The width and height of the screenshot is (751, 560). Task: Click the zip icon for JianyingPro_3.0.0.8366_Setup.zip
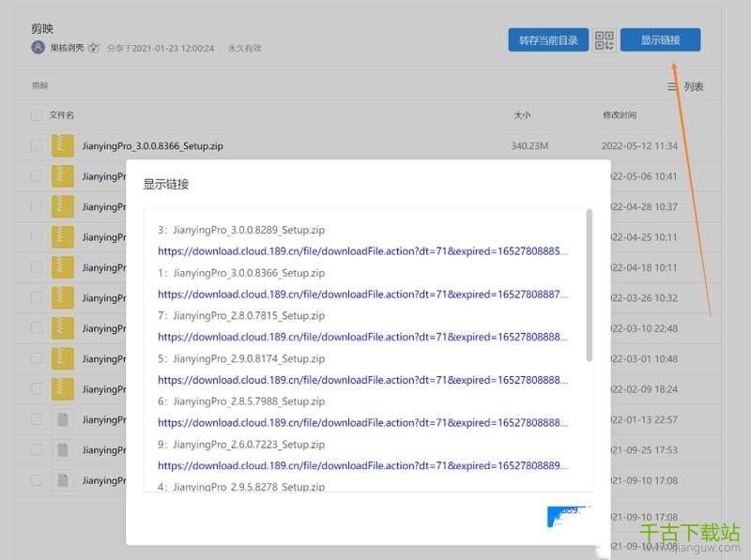point(63,145)
